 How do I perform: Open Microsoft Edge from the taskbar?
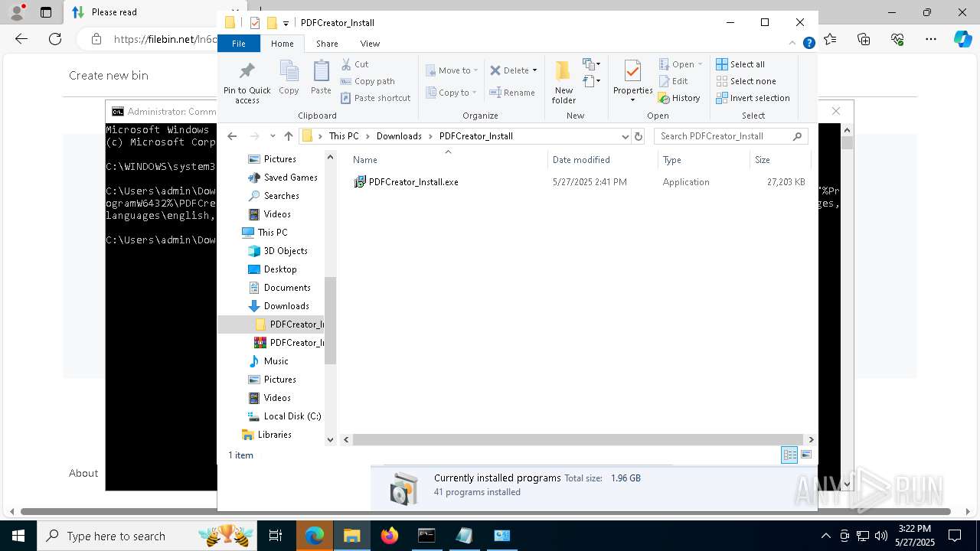point(315,536)
